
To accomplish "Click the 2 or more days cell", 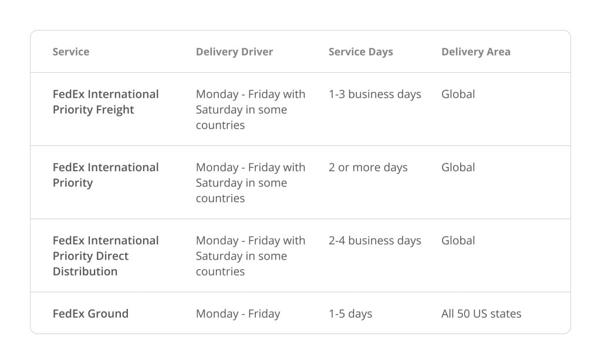I will coord(368,167).
